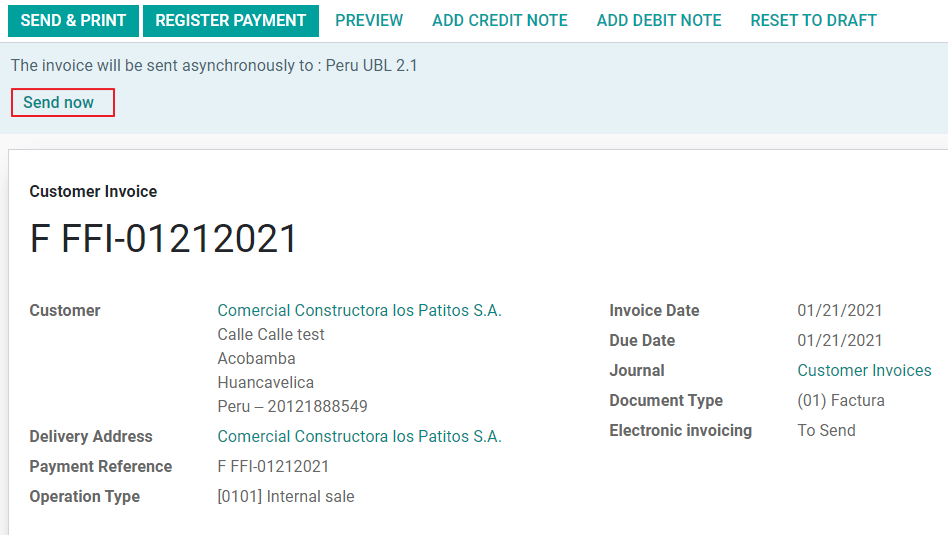The height and width of the screenshot is (535, 948).
Task: Click the 'To Send' electronic invoicing status
Action: click(x=826, y=430)
